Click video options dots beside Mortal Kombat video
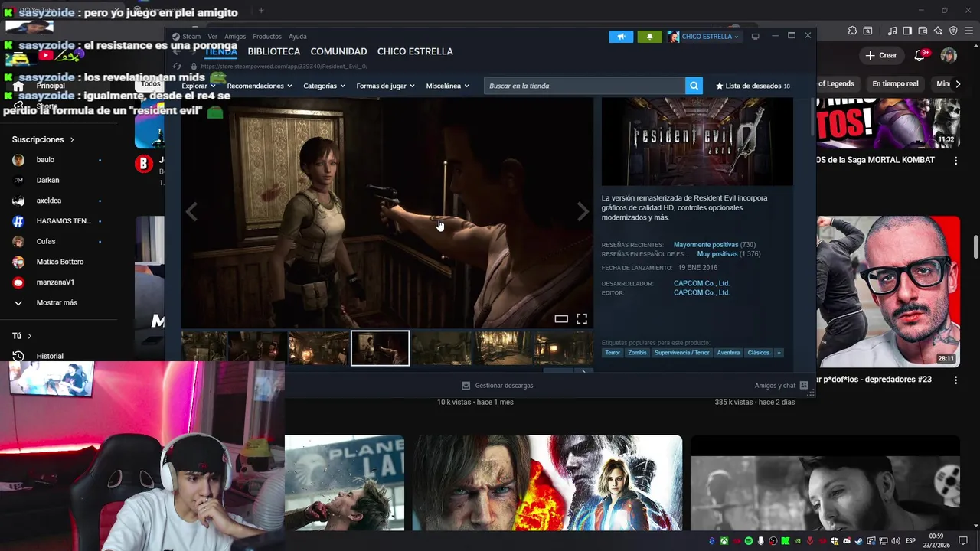980x551 pixels. click(955, 161)
